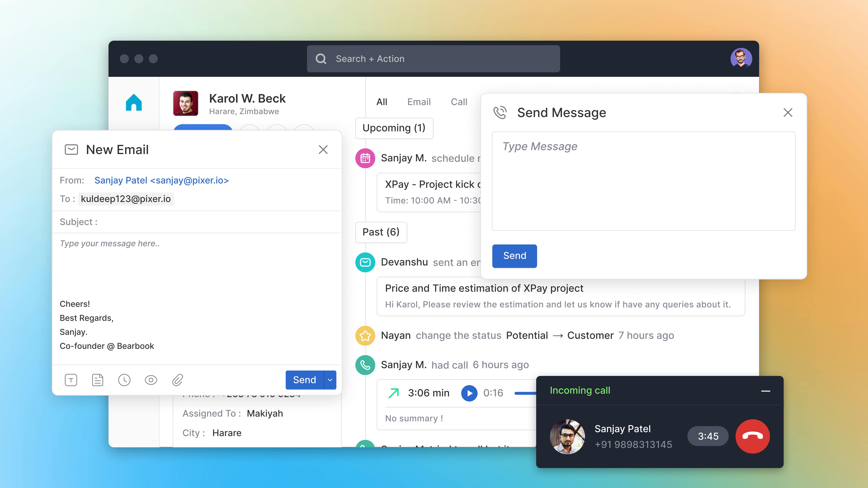The image size is (868, 488).
Task: Click the yellow star status icon for Nayan
Action: point(365,335)
